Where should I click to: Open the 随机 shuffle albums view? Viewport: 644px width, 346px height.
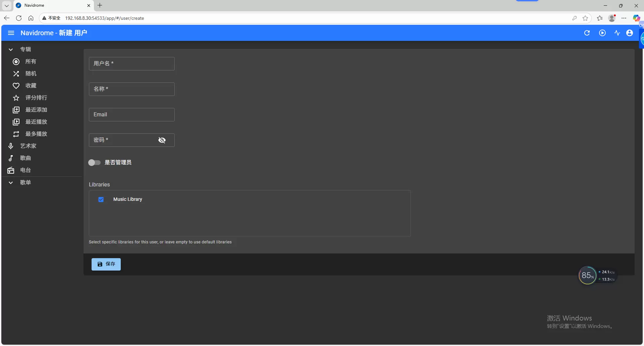coord(31,74)
